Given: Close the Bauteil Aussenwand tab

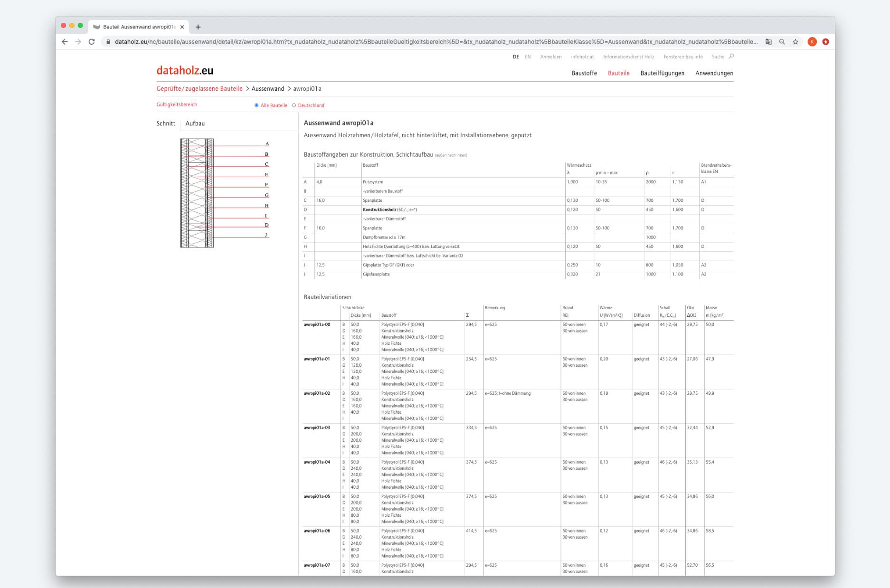Looking at the screenshot, I should click(x=182, y=27).
